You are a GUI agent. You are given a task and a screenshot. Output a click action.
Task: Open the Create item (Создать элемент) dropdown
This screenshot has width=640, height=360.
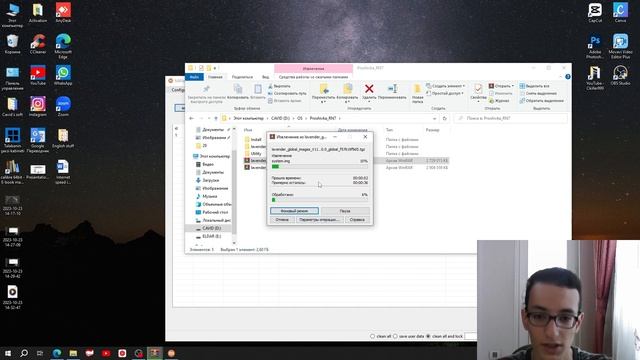(x=445, y=86)
